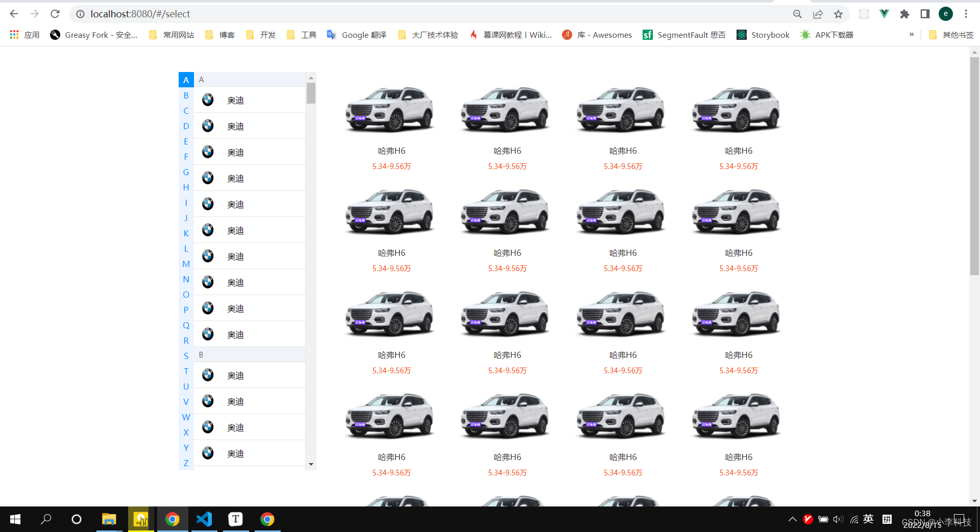Open Google 翻译 bookmark
Image resolution: width=980 pixels, height=532 pixels.
[x=357, y=35]
